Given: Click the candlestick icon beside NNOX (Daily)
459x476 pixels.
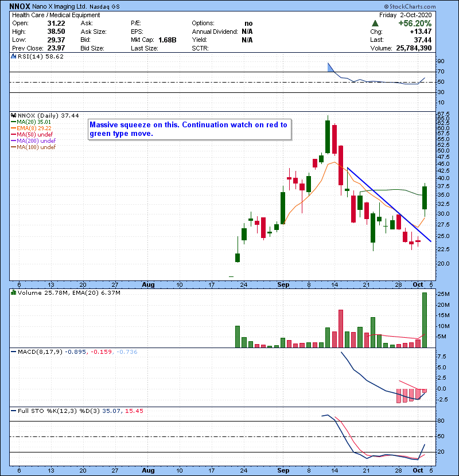Looking at the screenshot, I should coord(13,115).
